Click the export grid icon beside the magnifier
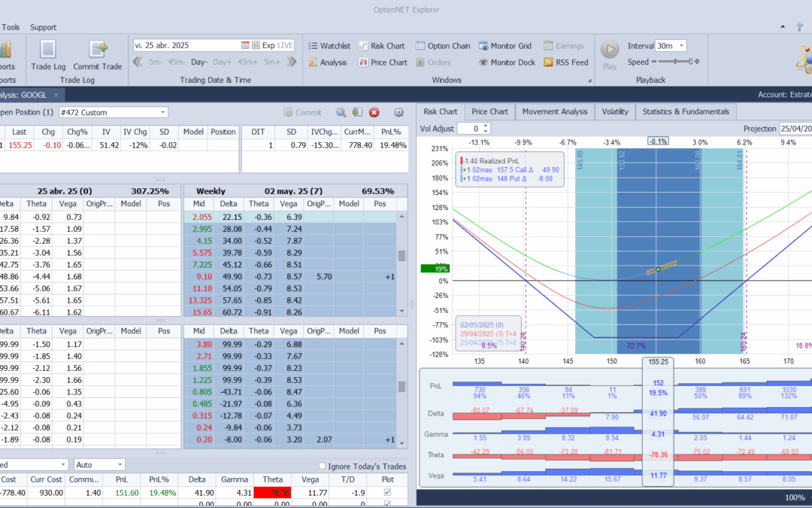This screenshot has height=508, width=812. (x=357, y=112)
